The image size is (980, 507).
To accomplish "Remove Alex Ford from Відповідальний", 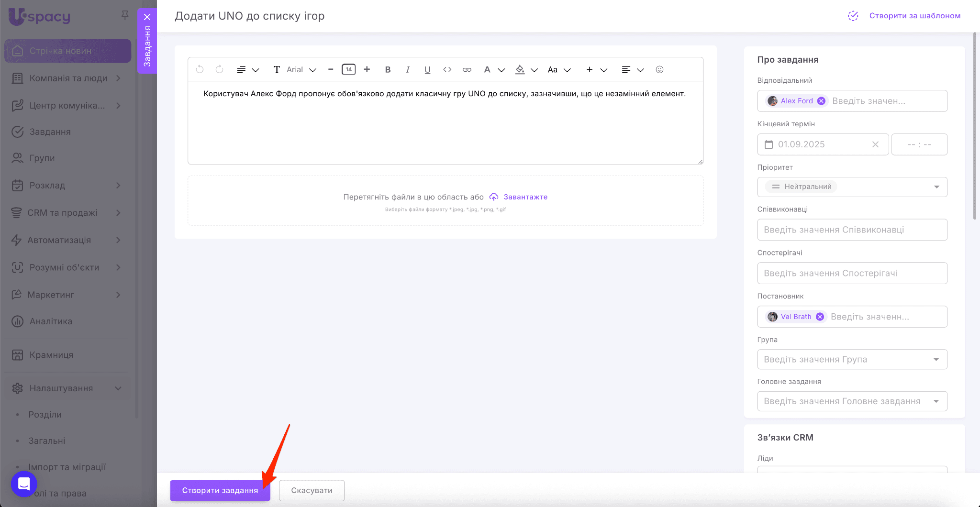I will coord(821,101).
